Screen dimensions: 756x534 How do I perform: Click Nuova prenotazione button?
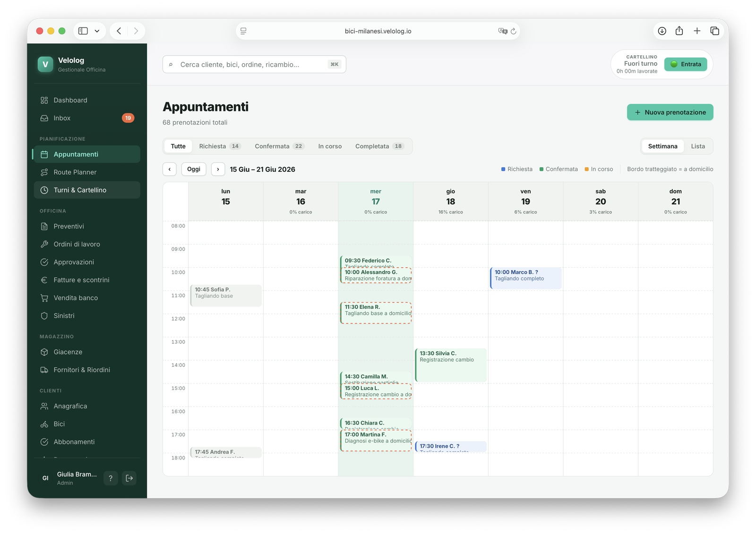point(670,112)
